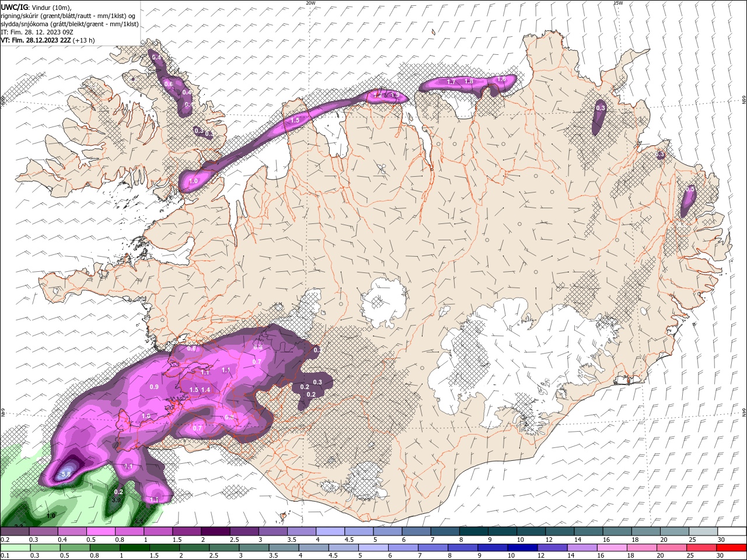The width and height of the screenshot is (747, 560).
Task: Click the 25–30 red swatch in the bottom legend row
Action: (701, 548)
